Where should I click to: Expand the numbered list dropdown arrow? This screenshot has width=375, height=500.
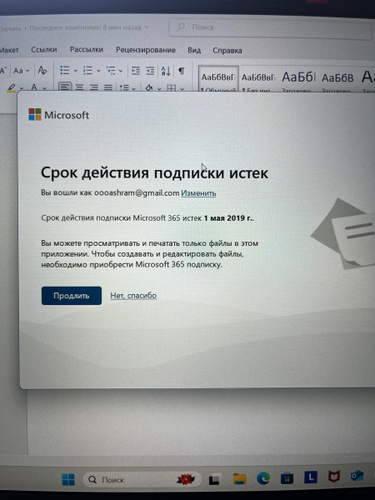point(98,71)
